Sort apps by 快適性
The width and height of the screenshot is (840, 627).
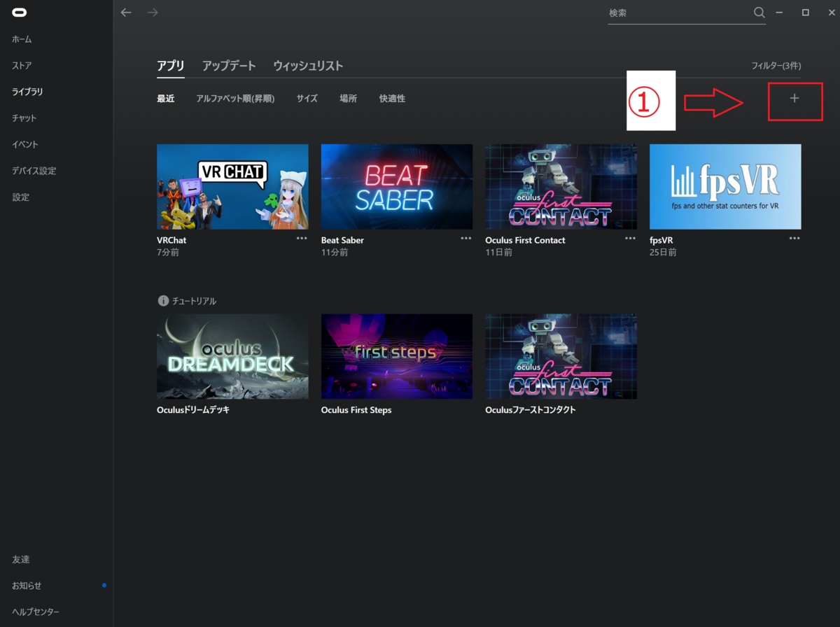coord(392,99)
